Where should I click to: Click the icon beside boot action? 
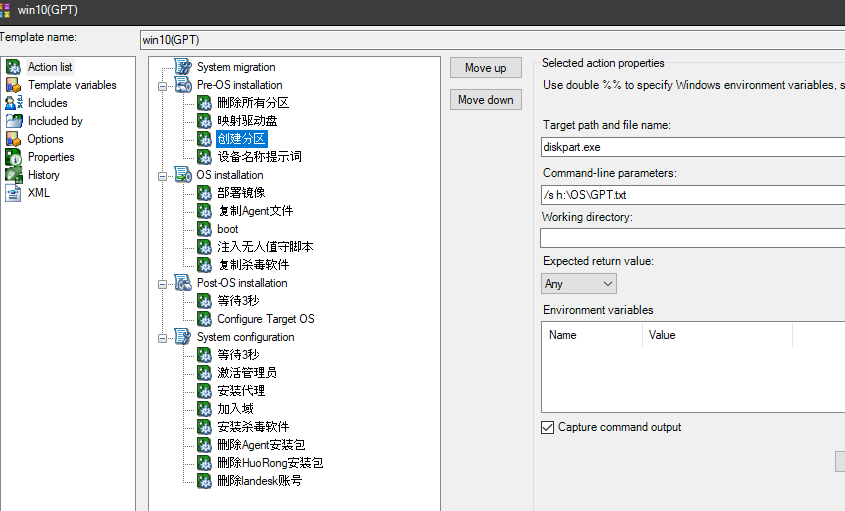[204, 229]
